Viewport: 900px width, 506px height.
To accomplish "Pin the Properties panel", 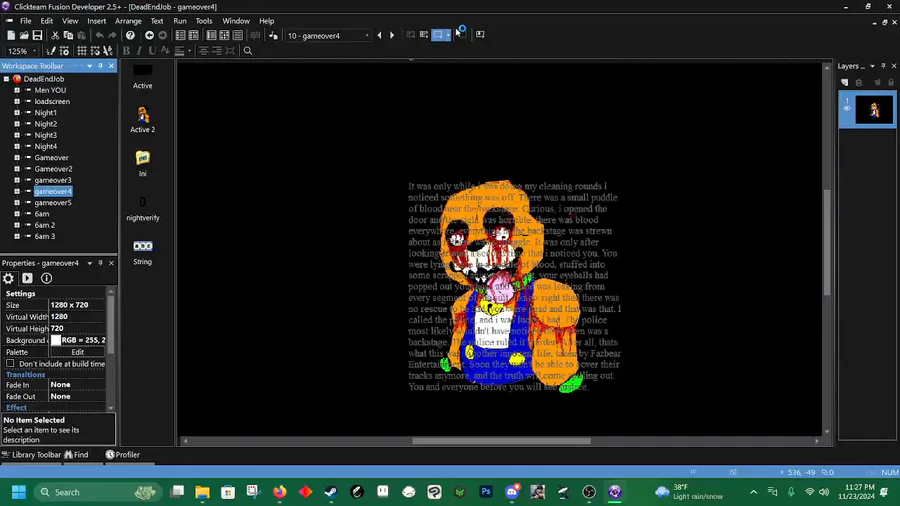I will point(100,263).
